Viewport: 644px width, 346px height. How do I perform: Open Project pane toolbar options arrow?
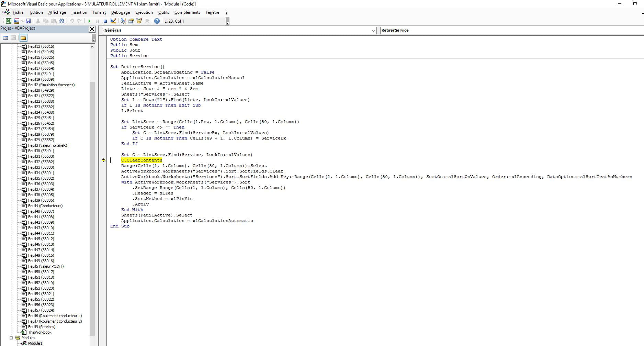pyautogui.click(x=94, y=38)
